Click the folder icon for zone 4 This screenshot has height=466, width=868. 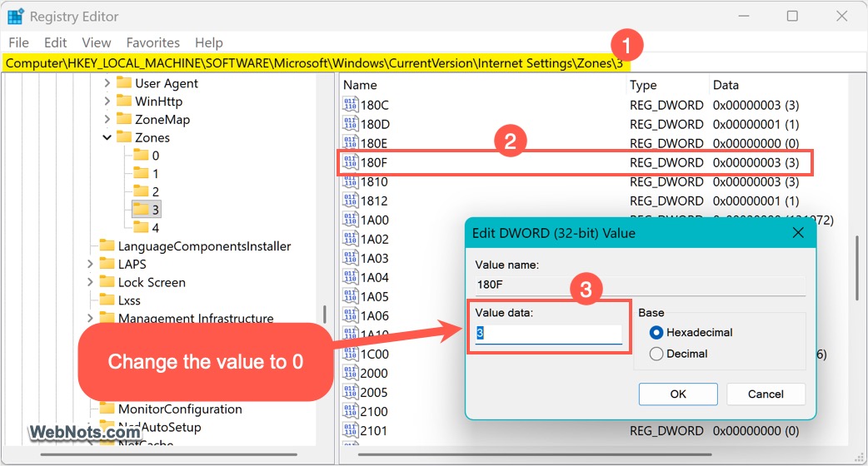(141, 227)
